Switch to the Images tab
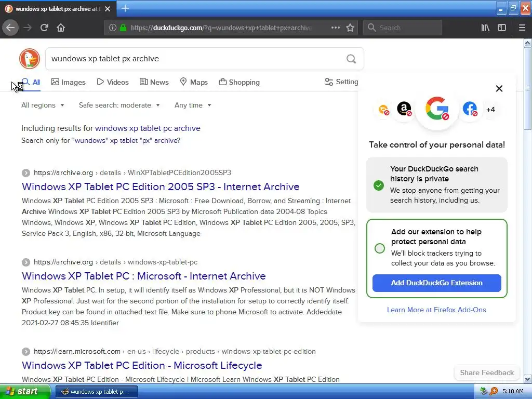 68,82
